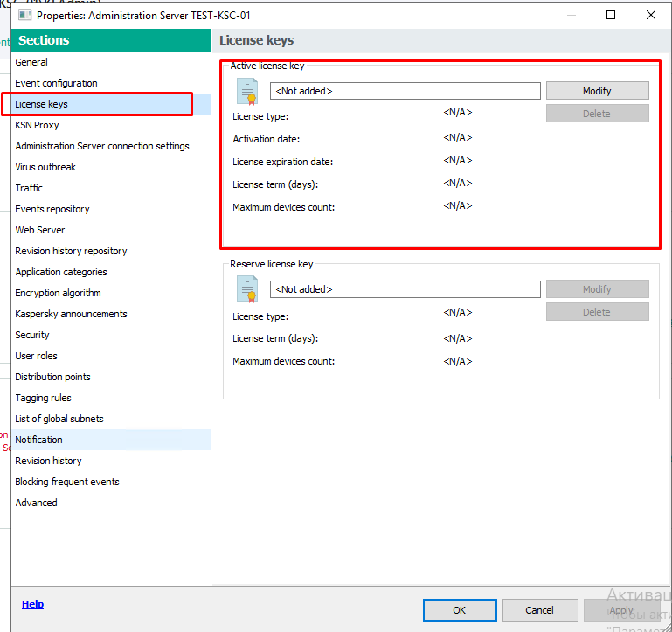This screenshot has width=672, height=632.
Task: Click the Sections sidebar heading
Action: [x=44, y=40]
